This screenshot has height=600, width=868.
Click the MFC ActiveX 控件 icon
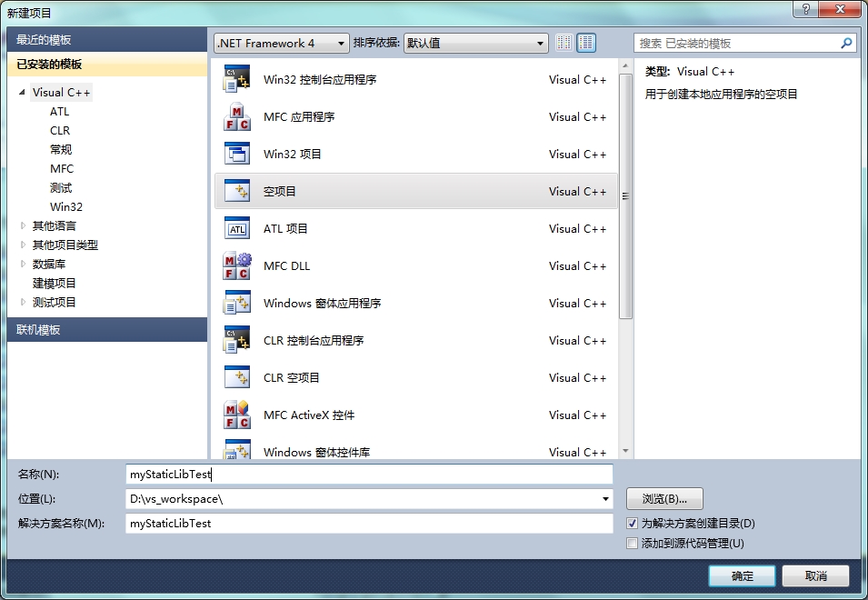pyautogui.click(x=237, y=415)
